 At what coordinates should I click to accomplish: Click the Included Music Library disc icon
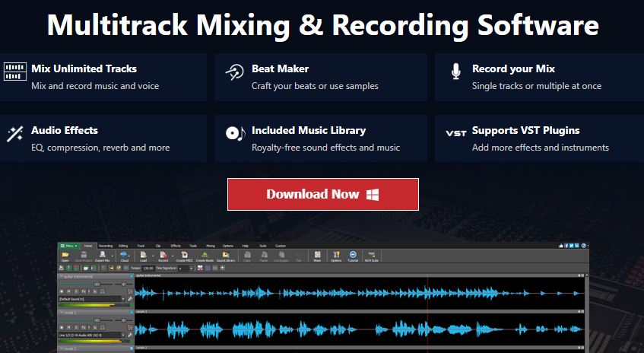[236, 133]
